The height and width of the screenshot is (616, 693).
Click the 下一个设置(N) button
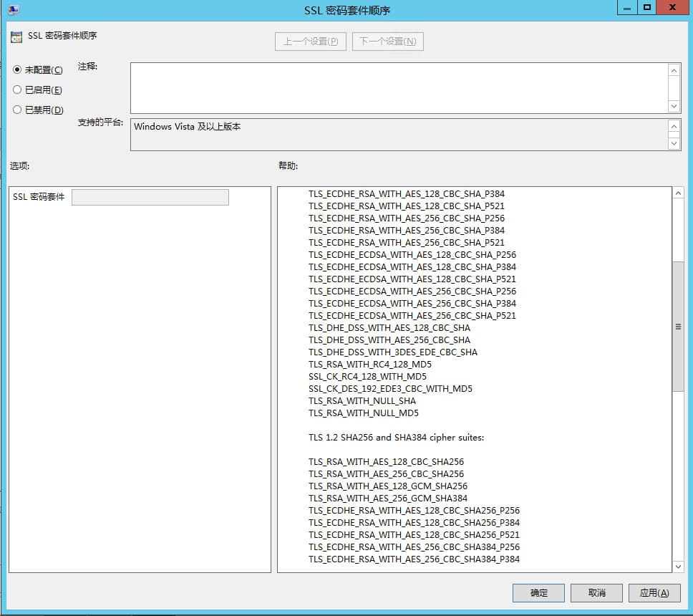tap(387, 42)
